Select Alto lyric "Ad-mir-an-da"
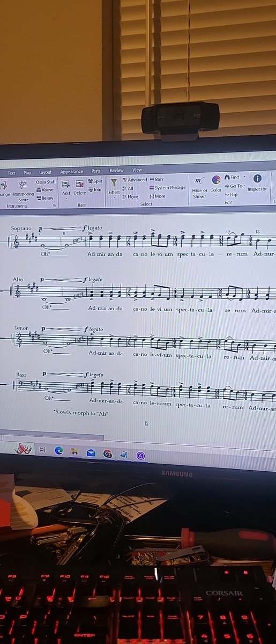The height and width of the screenshot is (644, 276). coord(106,309)
